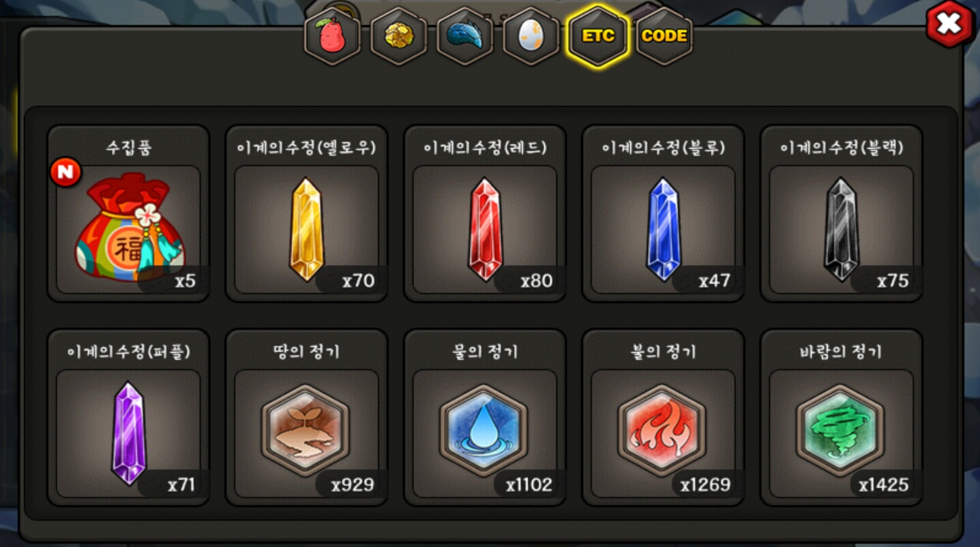Click the red N new-item badge
This screenshot has width=980, height=547.
coord(66,173)
